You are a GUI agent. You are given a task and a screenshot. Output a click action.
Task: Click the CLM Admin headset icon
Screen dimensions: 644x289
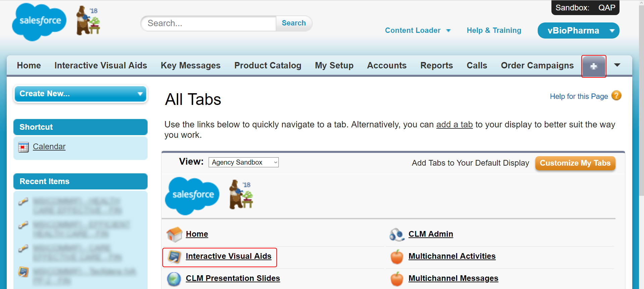(396, 234)
